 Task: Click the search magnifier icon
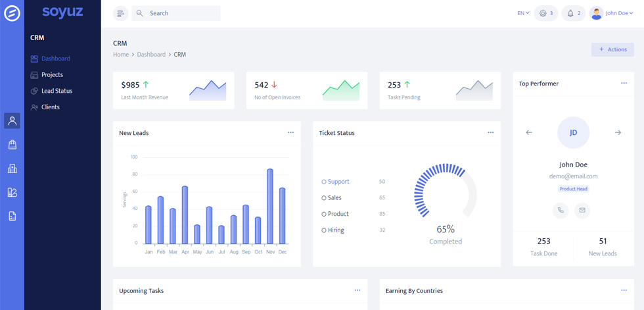click(x=139, y=13)
